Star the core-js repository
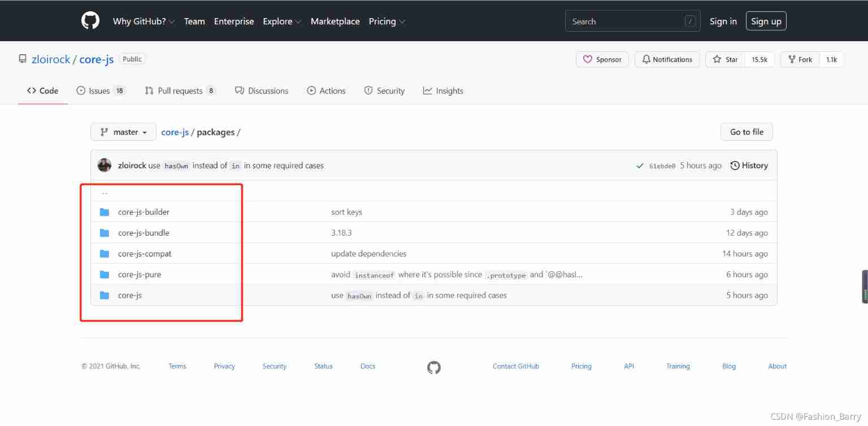 (726, 59)
